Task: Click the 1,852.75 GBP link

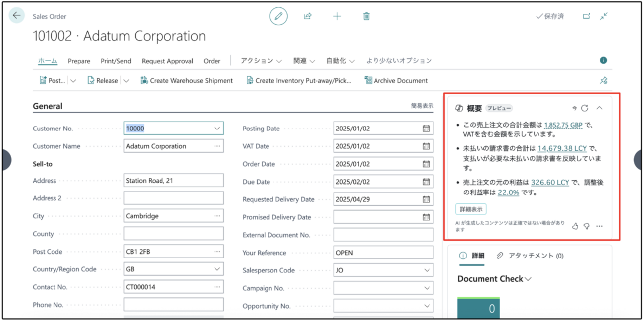Action: pos(563,125)
